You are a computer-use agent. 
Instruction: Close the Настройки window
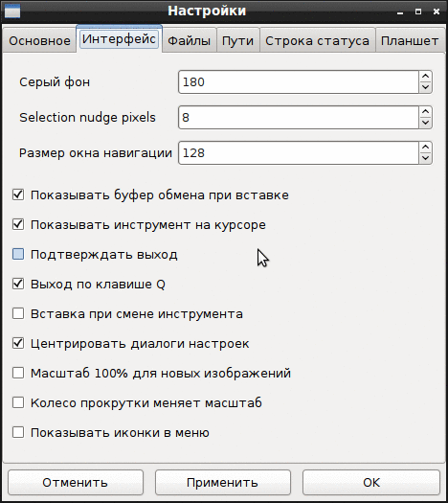(437, 11)
